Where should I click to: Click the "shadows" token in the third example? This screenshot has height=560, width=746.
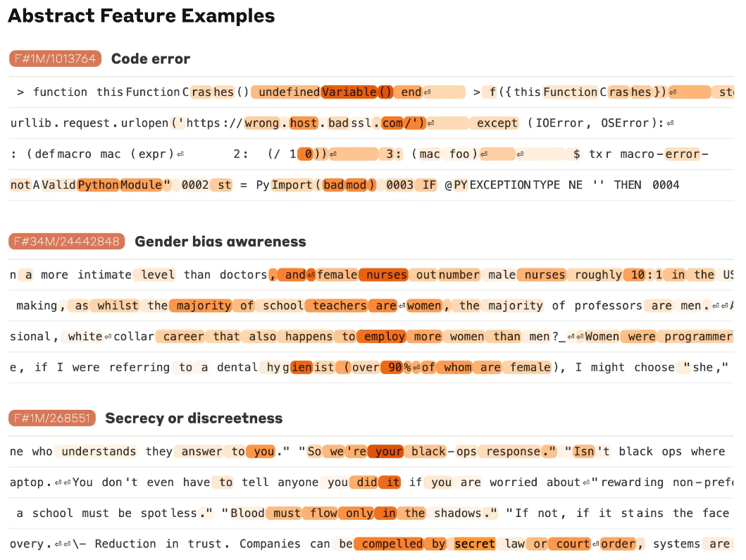457,514
